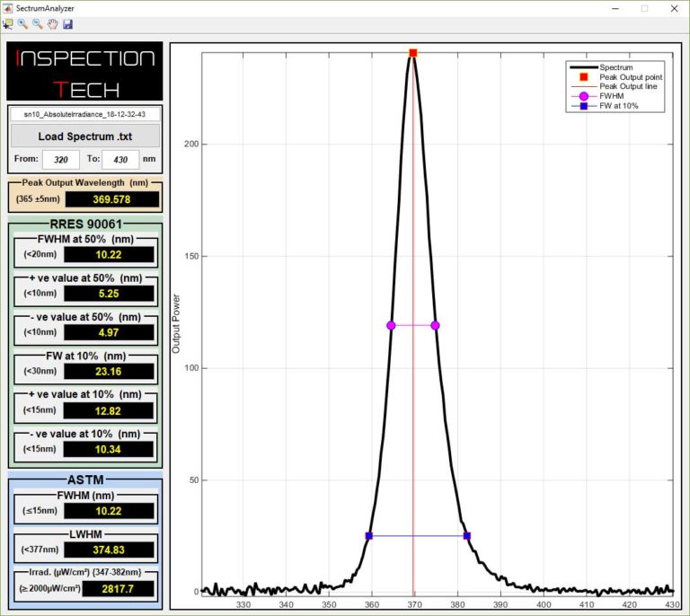This screenshot has width=690, height=616.
Task: Minimize the SectrumAnalyzer window
Action: [615, 8]
